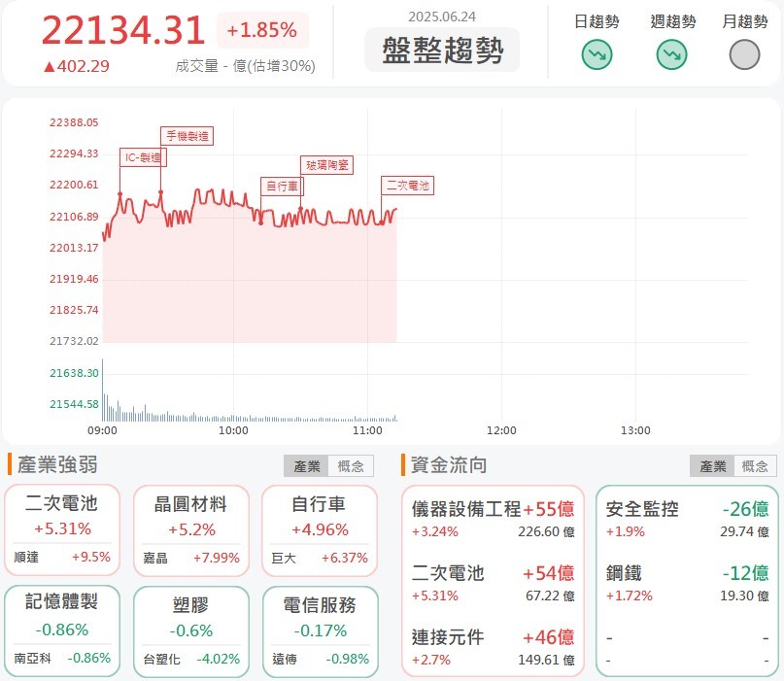Switch to 概念 tab in 資金流向 section

coord(755,466)
